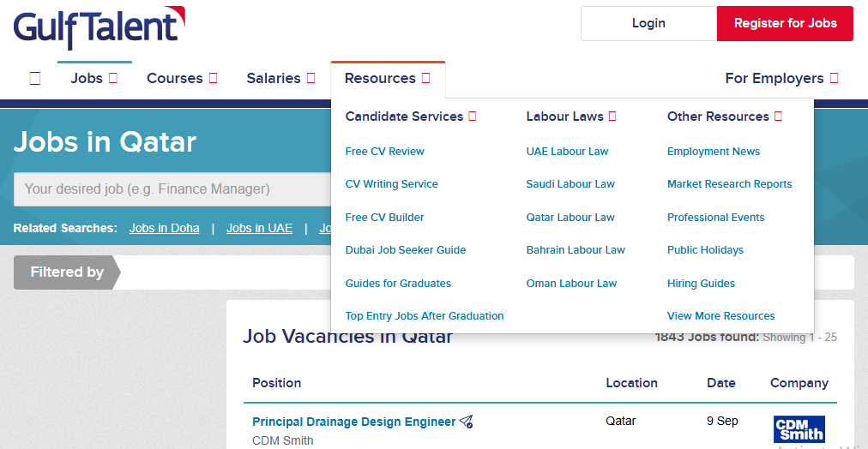The height and width of the screenshot is (449, 868).
Task: Open Guides for Graduates link
Action: [x=398, y=283]
